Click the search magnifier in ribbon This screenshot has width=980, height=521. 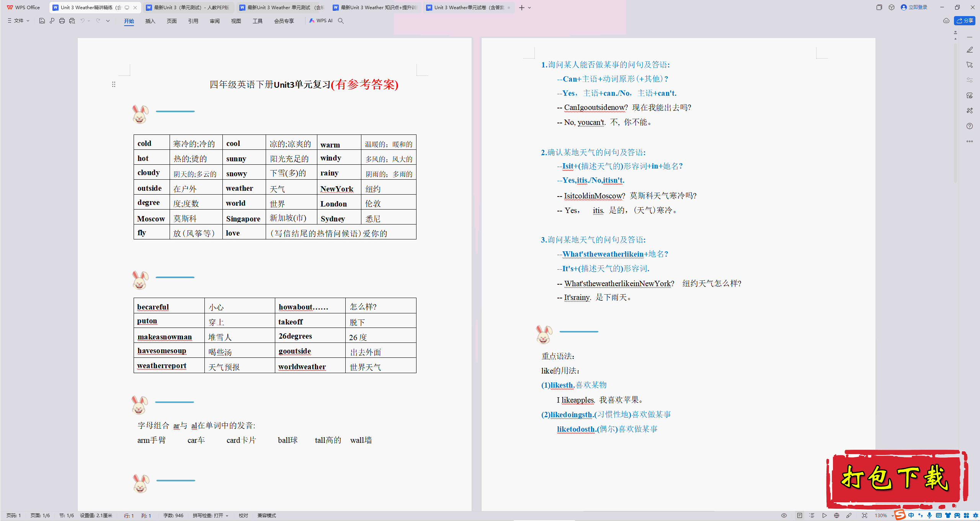341,21
